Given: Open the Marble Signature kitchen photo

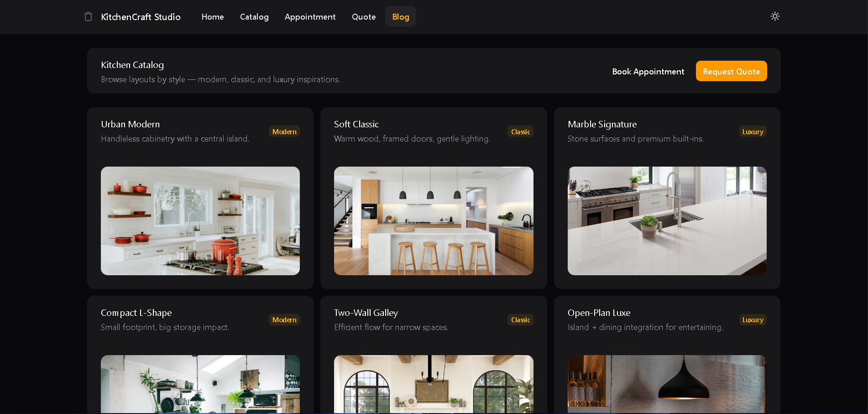Looking at the screenshot, I should click(667, 221).
